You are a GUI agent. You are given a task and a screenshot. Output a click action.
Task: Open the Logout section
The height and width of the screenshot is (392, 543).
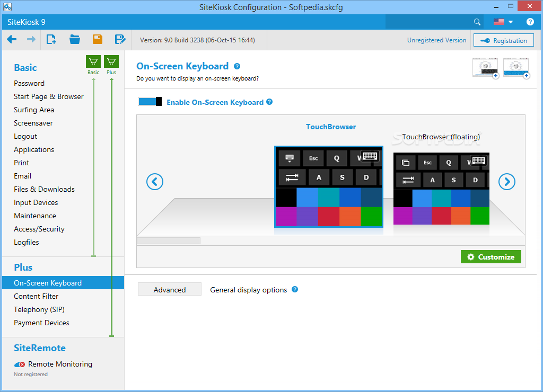(25, 136)
